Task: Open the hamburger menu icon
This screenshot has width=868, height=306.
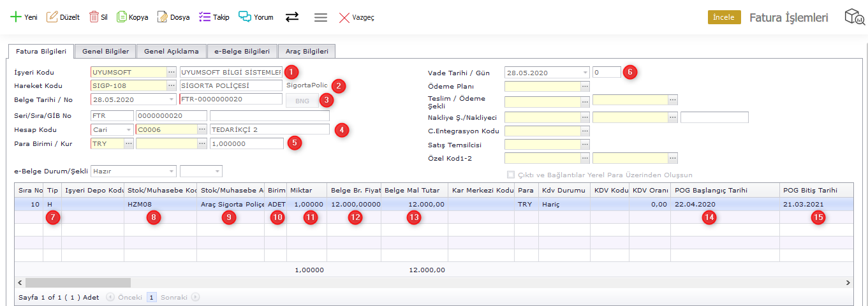Action: point(321,17)
